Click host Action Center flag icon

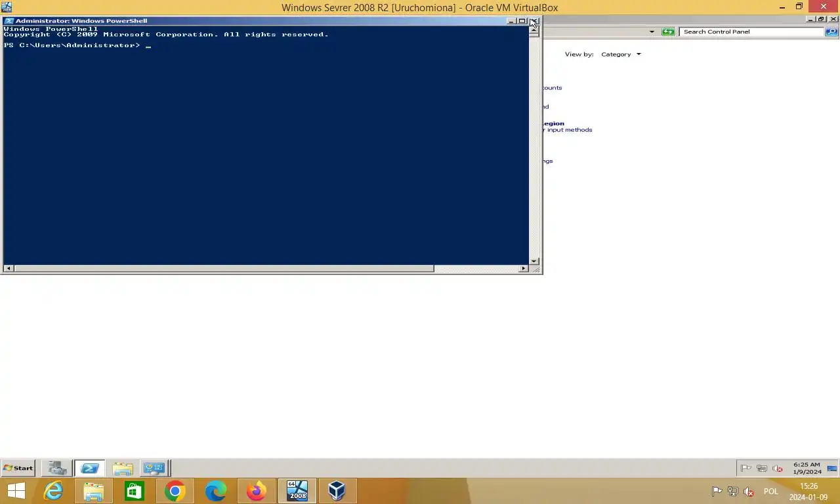717,492
